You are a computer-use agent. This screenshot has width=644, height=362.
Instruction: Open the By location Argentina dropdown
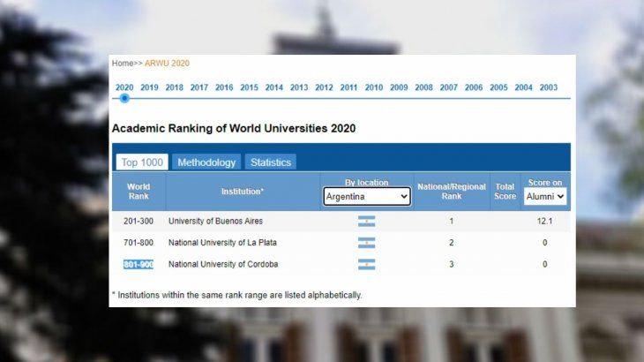point(366,197)
